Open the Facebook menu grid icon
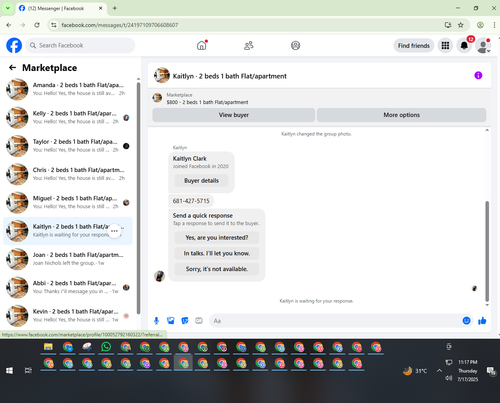The height and width of the screenshot is (403, 500). tap(445, 46)
